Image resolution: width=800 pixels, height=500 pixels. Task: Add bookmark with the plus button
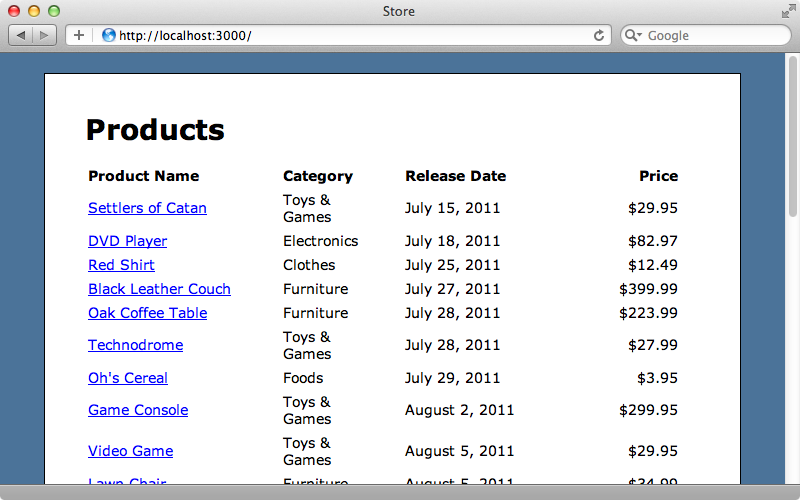(x=79, y=35)
